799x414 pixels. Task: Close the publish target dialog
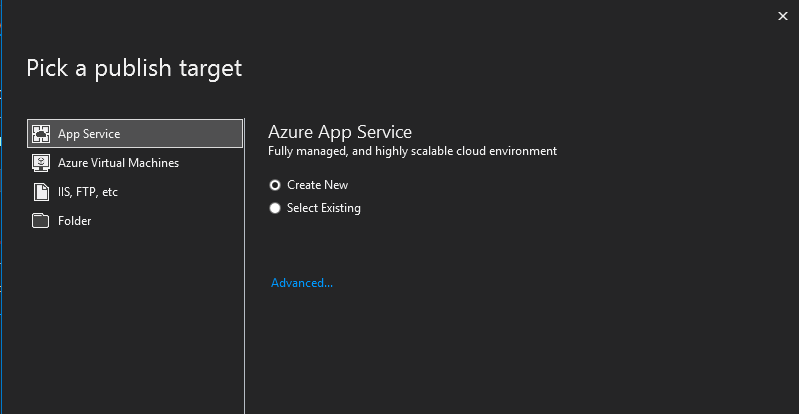[x=783, y=16]
